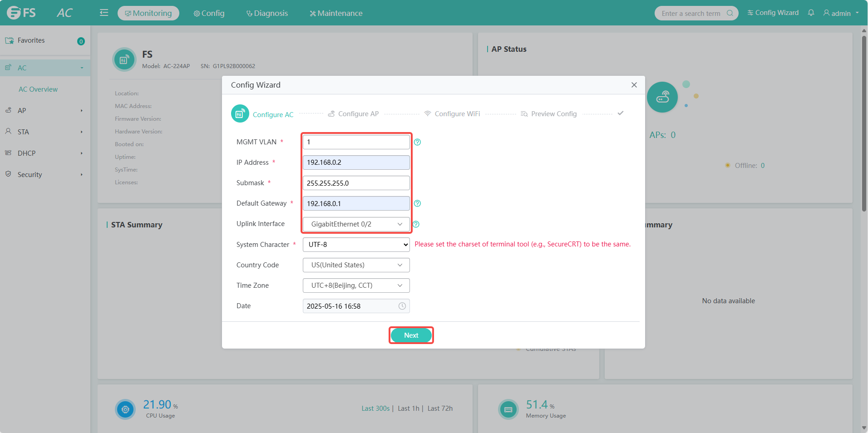Image resolution: width=868 pixels, height=433 pixels.
Task: Click the IP Address input field
Action: [x=356, y=162]
